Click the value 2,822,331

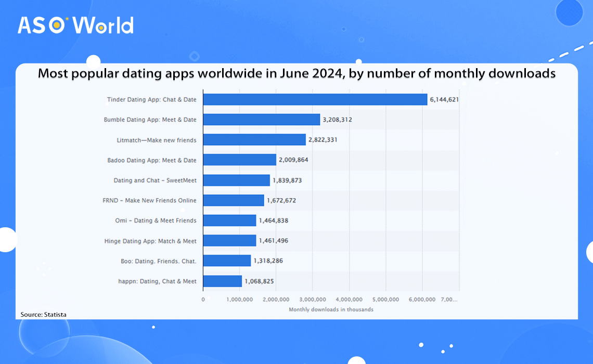[323, 139]
